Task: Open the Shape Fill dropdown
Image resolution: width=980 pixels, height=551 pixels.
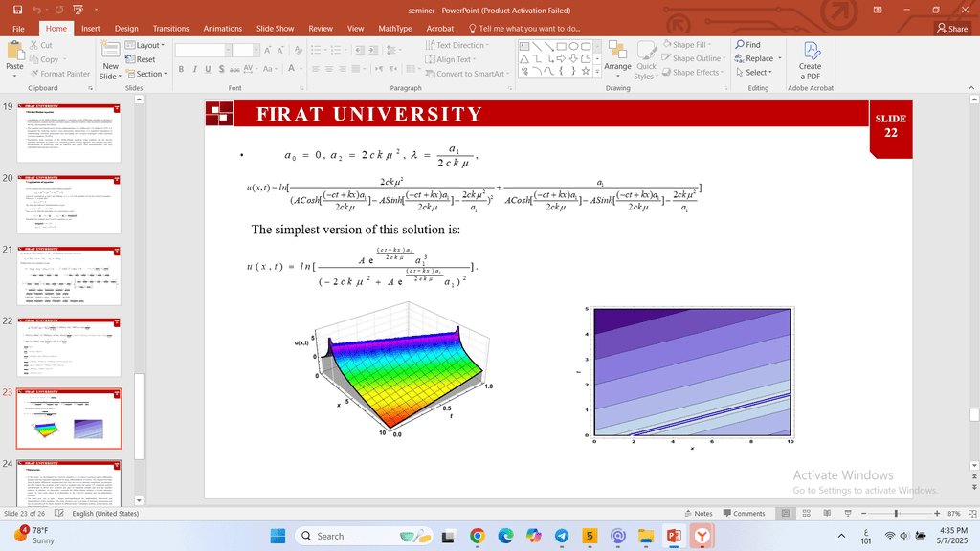Action: [687, 44]
